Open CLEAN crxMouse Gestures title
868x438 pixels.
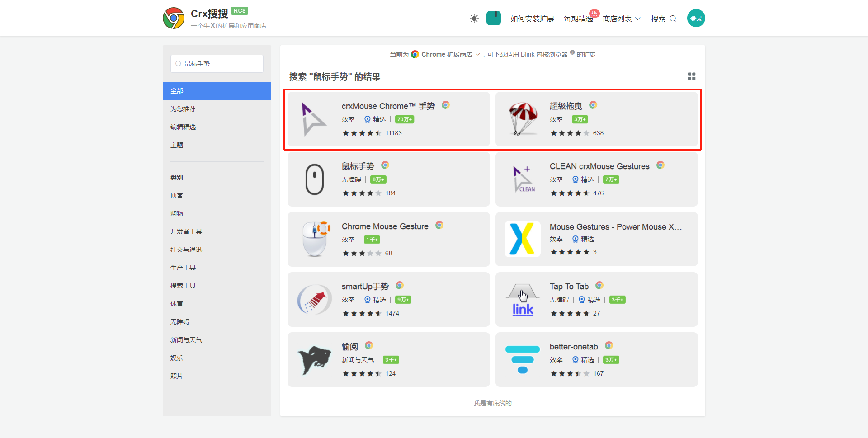[599, 166]
